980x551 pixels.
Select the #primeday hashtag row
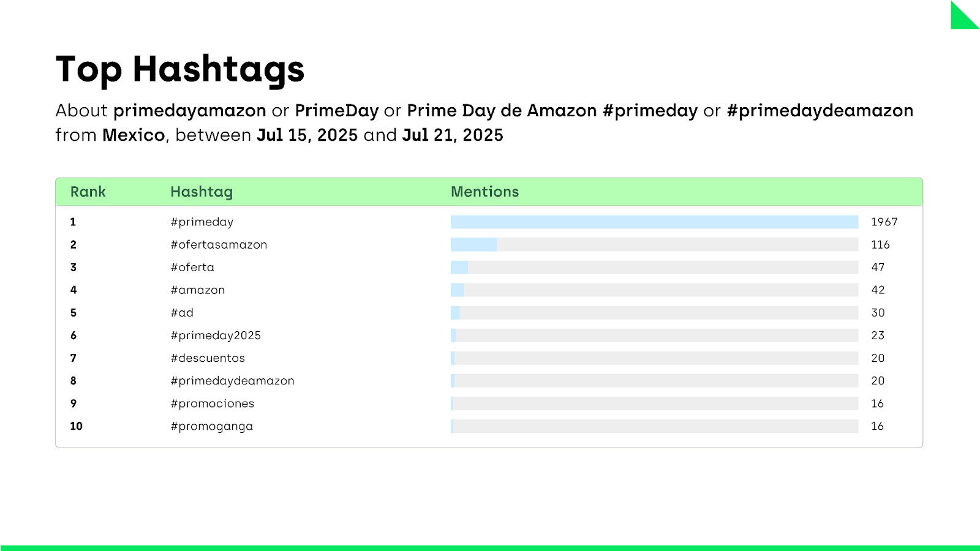tap(489, 222)
